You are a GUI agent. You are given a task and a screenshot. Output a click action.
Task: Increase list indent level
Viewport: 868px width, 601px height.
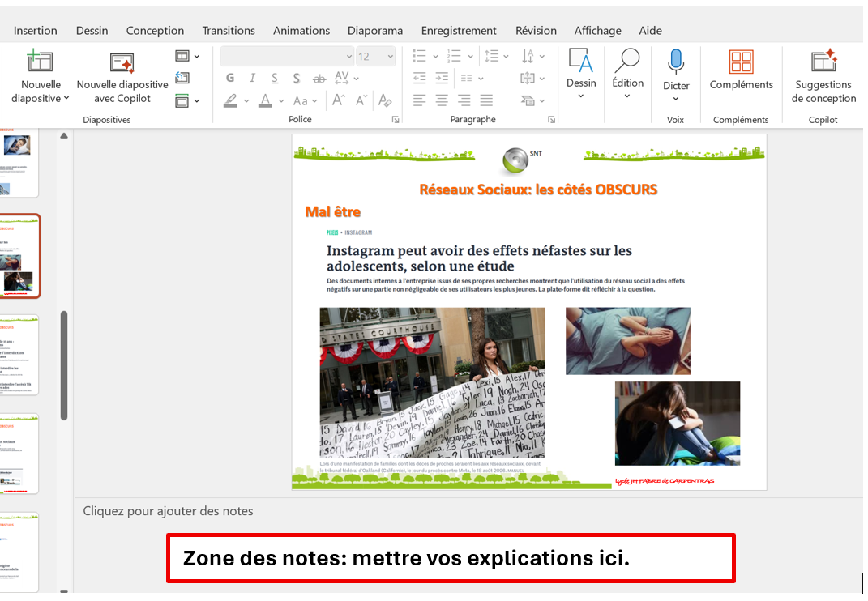(x=442, y=78)
